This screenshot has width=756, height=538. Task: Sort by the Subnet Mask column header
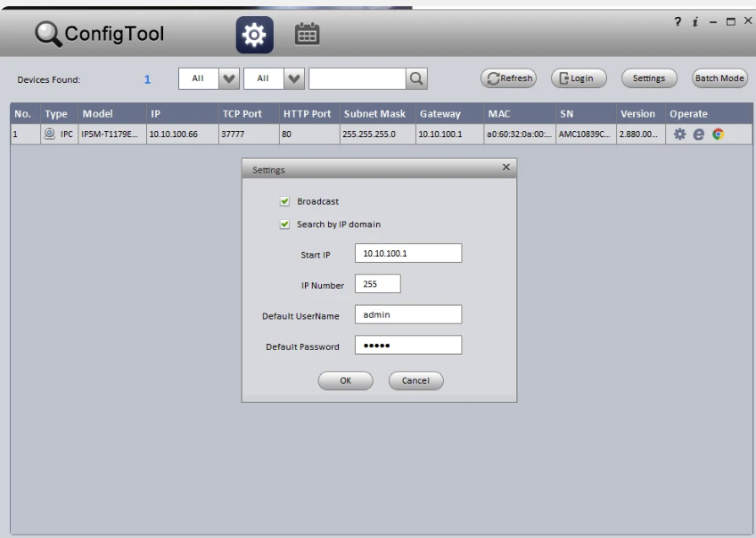click(x=377, y=114)
